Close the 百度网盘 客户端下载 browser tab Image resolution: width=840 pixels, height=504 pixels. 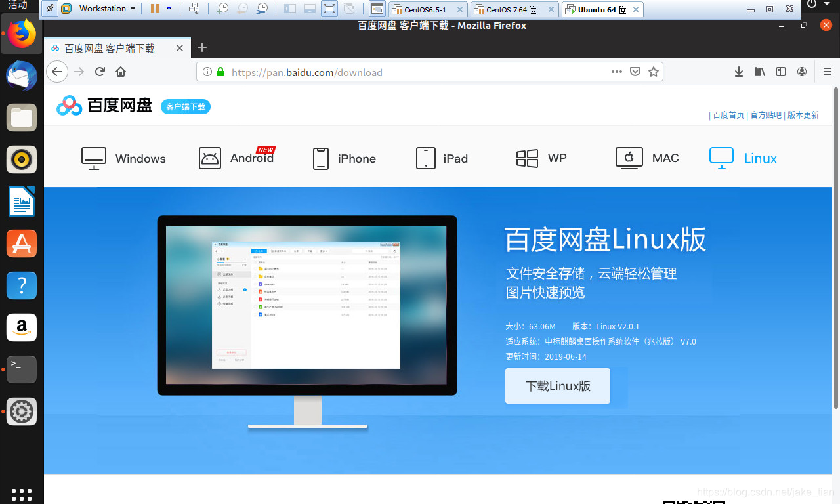pos(180,48)
